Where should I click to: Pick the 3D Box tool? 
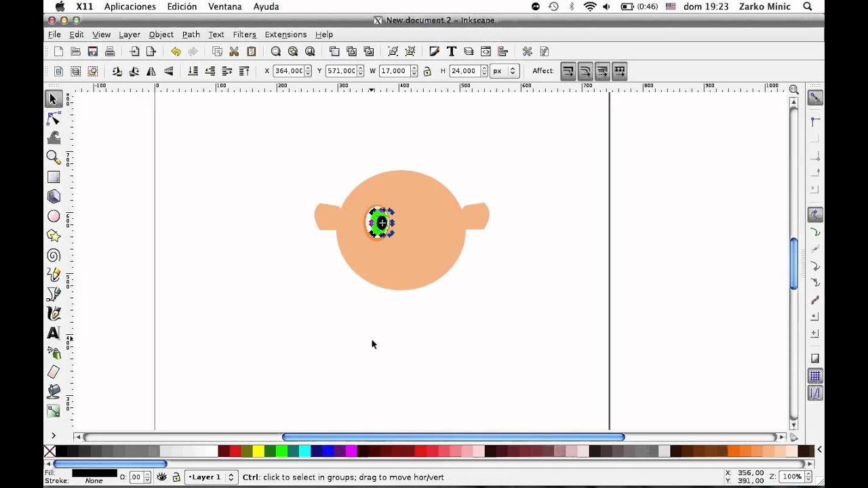(x=54, y=197)
